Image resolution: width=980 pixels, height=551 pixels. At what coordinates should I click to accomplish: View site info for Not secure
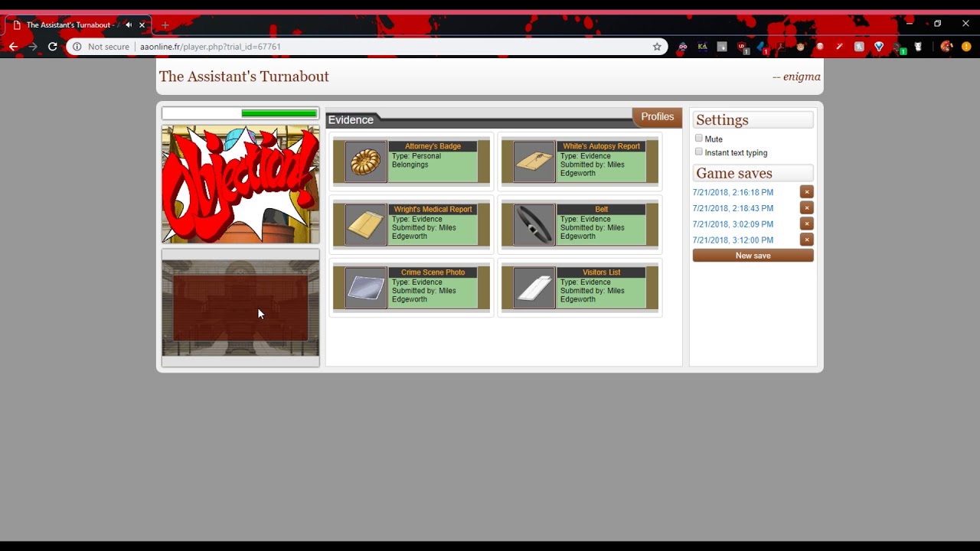pos(102,47)
